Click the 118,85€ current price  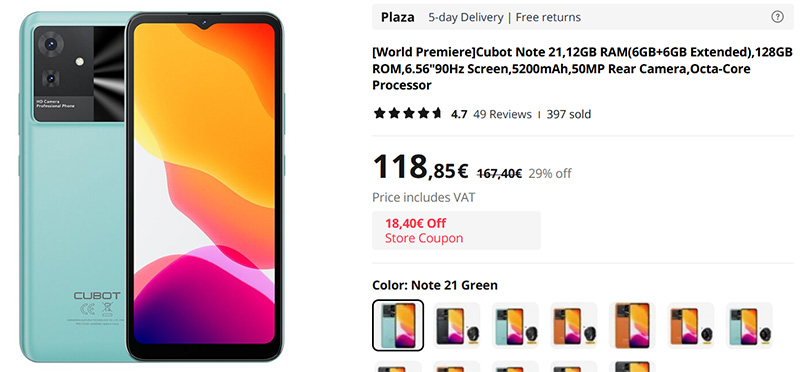click(420, 167)
